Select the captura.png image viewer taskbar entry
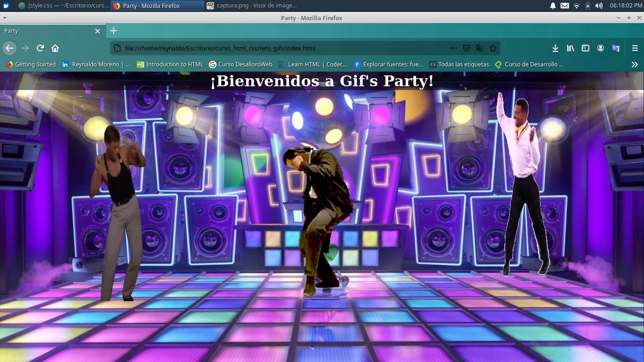 point(245,6)
